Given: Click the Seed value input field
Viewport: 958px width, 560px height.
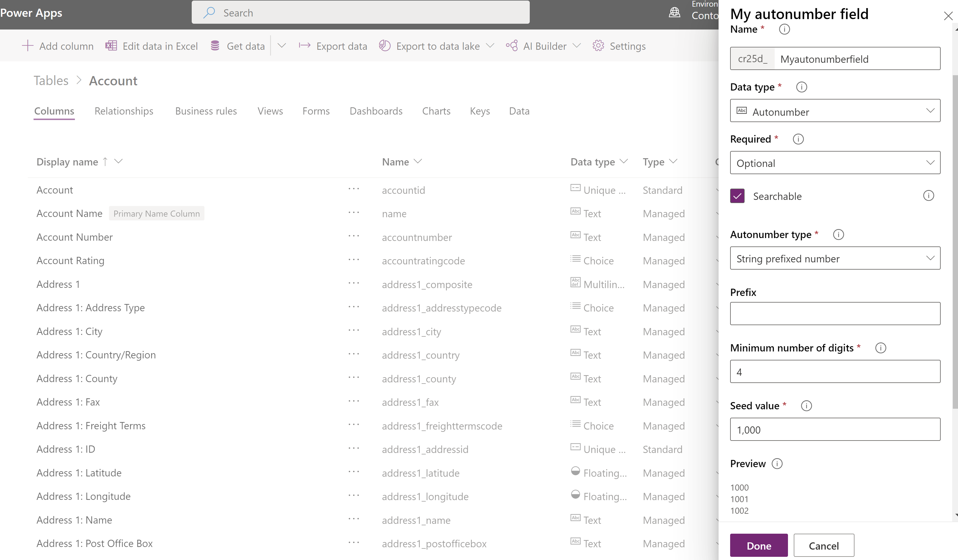Looking at the screenshot, I should click(x=835, y=429).
